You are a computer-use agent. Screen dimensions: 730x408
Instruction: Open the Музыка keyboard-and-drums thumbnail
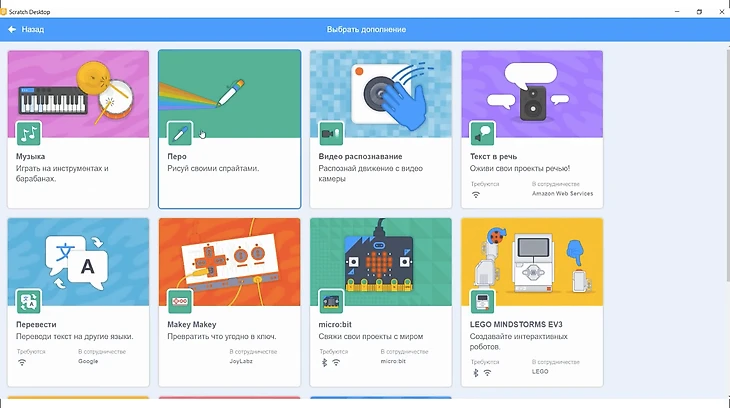click(x=78, y=94)
